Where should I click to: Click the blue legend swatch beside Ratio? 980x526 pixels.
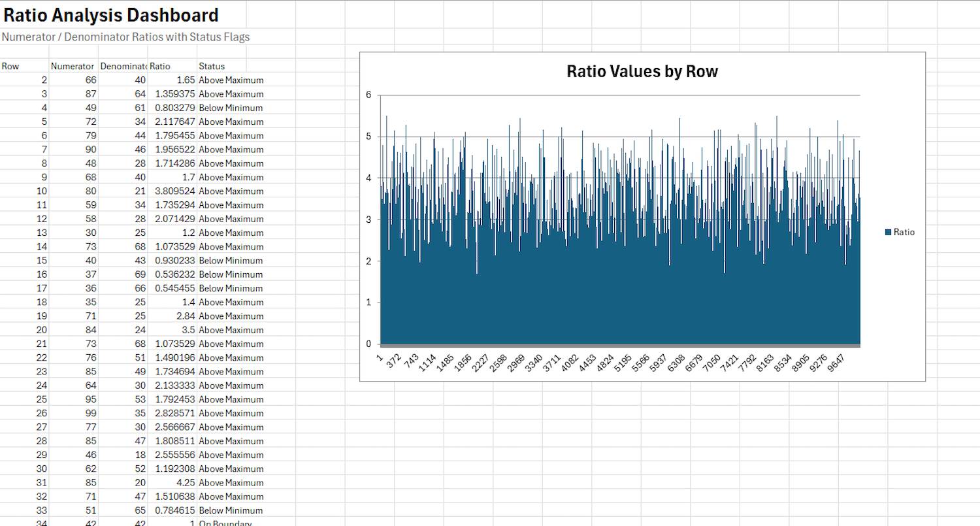pyautogui.click(x=889, y=232)
